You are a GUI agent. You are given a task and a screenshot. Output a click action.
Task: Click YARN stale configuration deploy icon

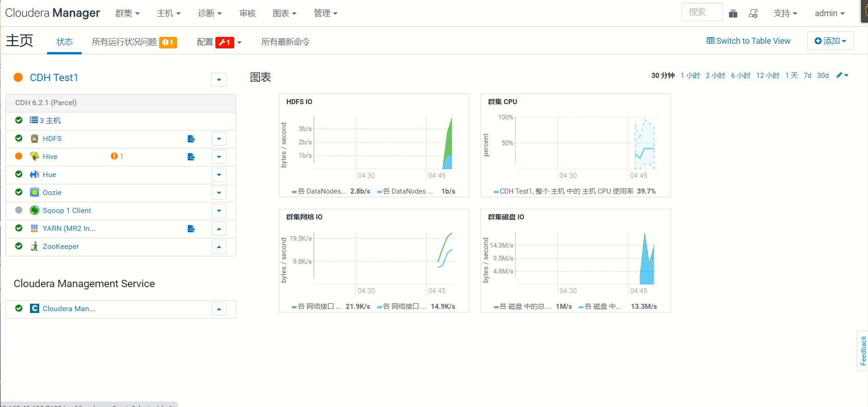191,229
